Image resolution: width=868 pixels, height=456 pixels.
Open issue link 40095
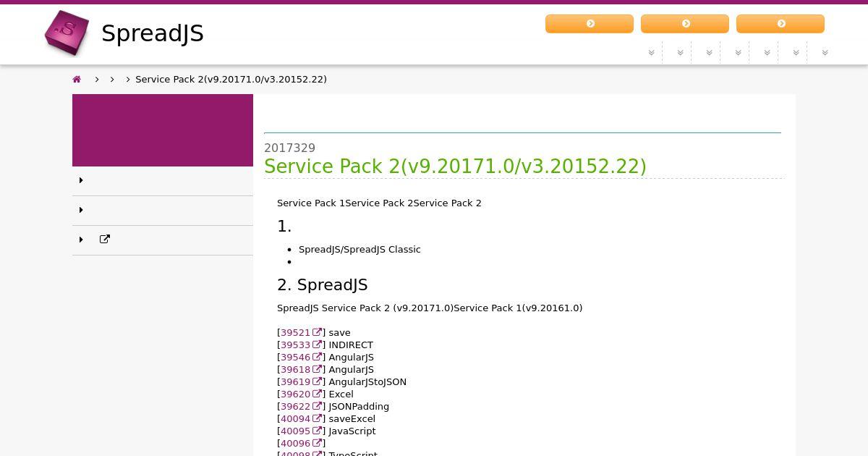[295, 431]
